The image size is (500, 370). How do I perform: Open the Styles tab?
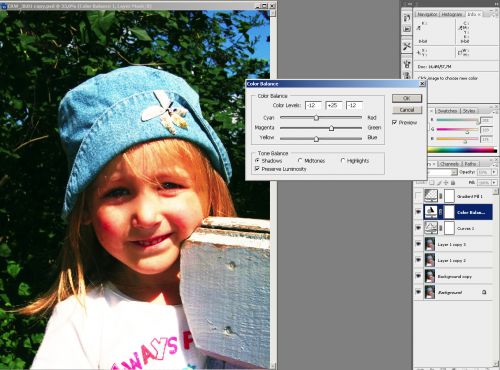click(x=469, y=111)
